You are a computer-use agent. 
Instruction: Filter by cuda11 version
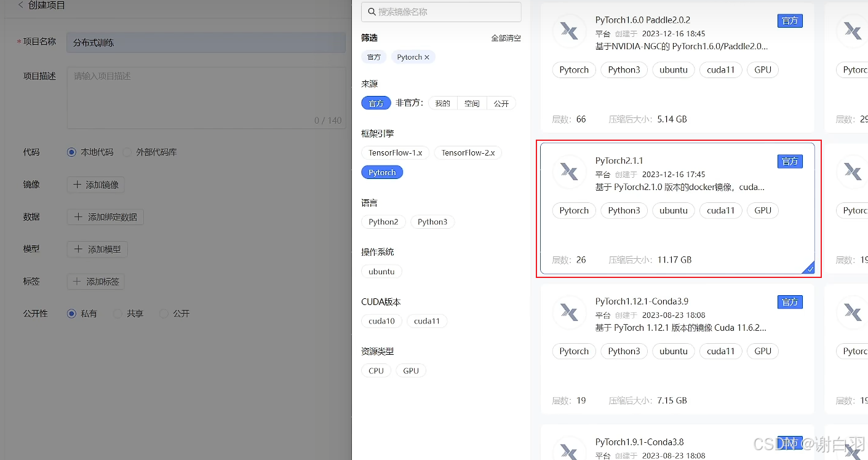pos(427,321)
